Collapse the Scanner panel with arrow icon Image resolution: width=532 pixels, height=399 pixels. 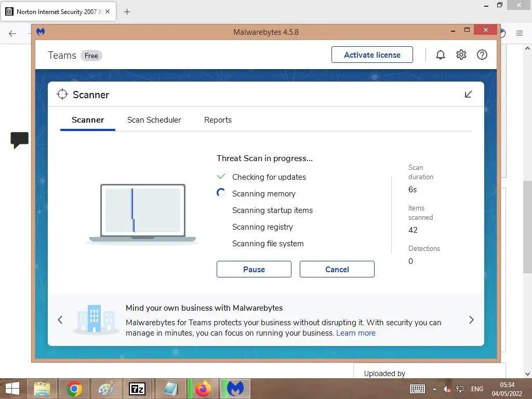click(x=468, y=95)
